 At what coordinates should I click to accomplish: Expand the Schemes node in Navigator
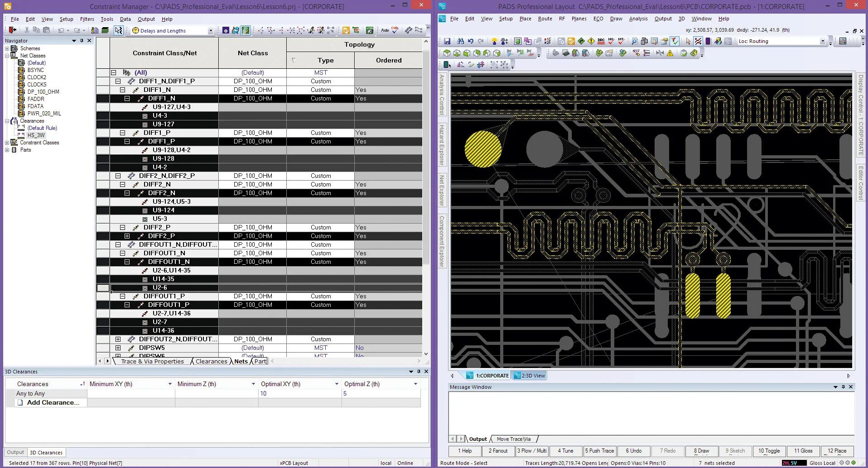tap(7, 48)
